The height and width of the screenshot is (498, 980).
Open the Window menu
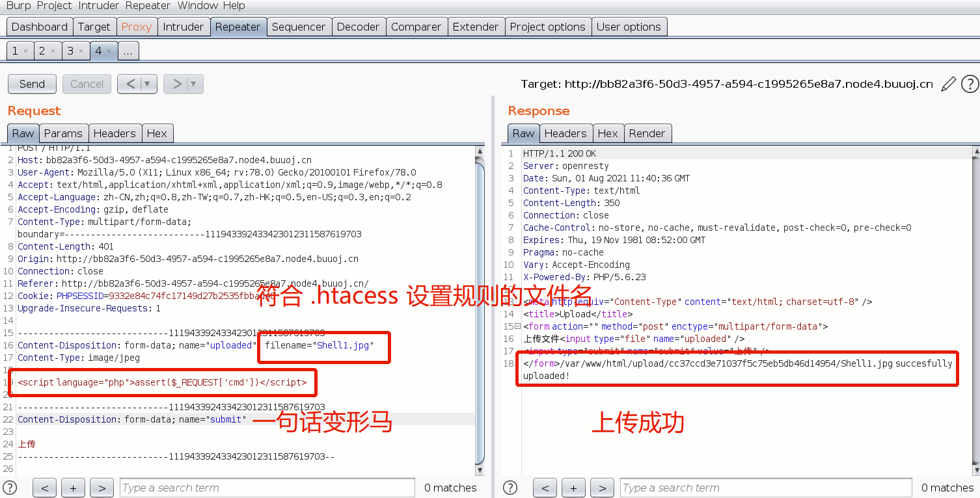197,6
